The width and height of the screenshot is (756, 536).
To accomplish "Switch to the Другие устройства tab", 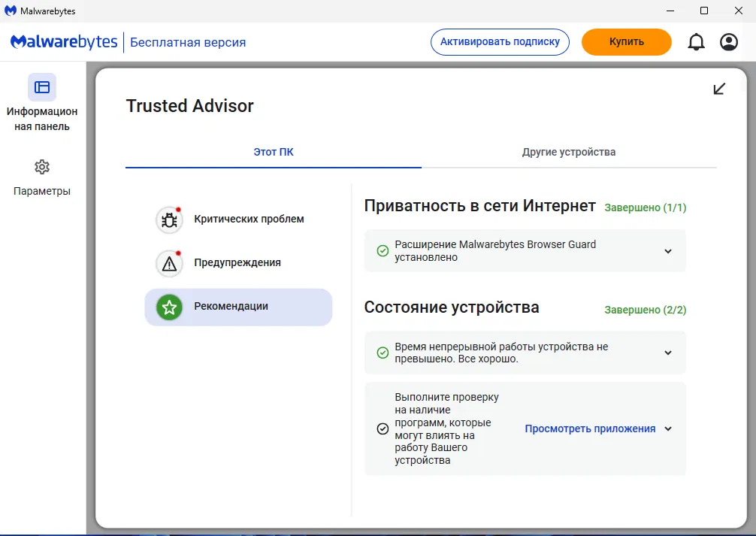I will coord(569,152).
